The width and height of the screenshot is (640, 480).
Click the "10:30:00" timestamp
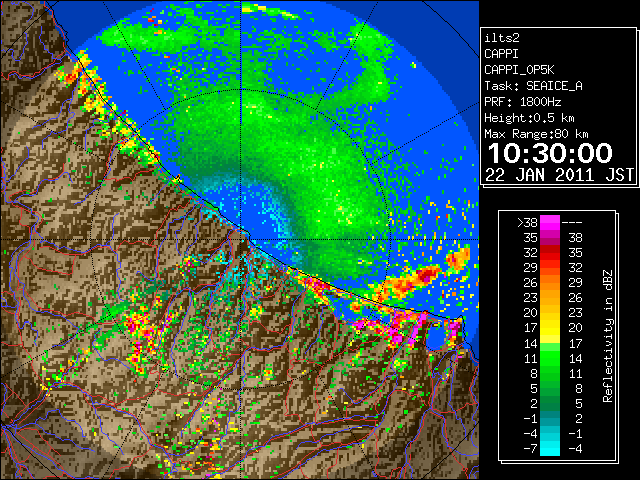[x=550, y=153]
